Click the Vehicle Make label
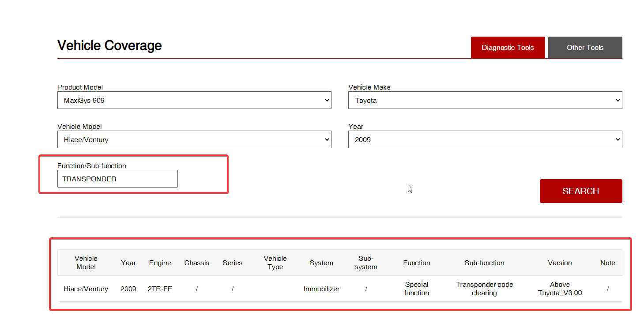Viewport: 644px width, 319px height. click(x=369, y=87)
